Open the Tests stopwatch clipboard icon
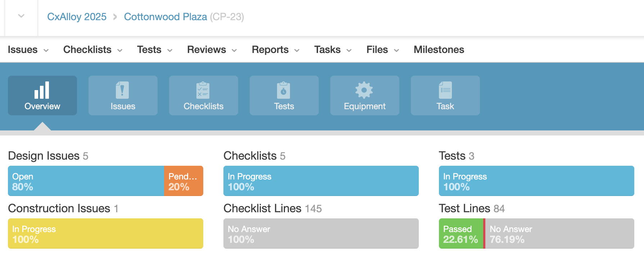 pos(284,90)
